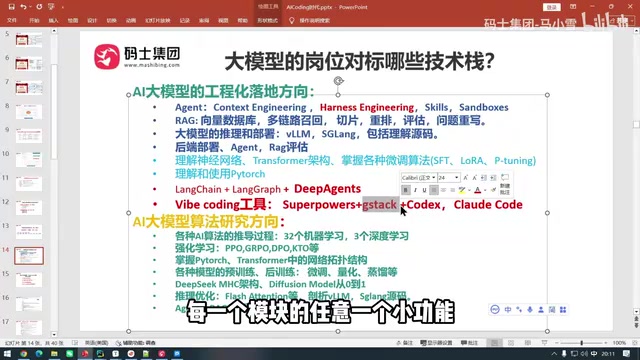Viewport: 640px width, 360px height.
Task: Apply yellow text highlight color
Action: pyautogui.click(x=462, y=190)
